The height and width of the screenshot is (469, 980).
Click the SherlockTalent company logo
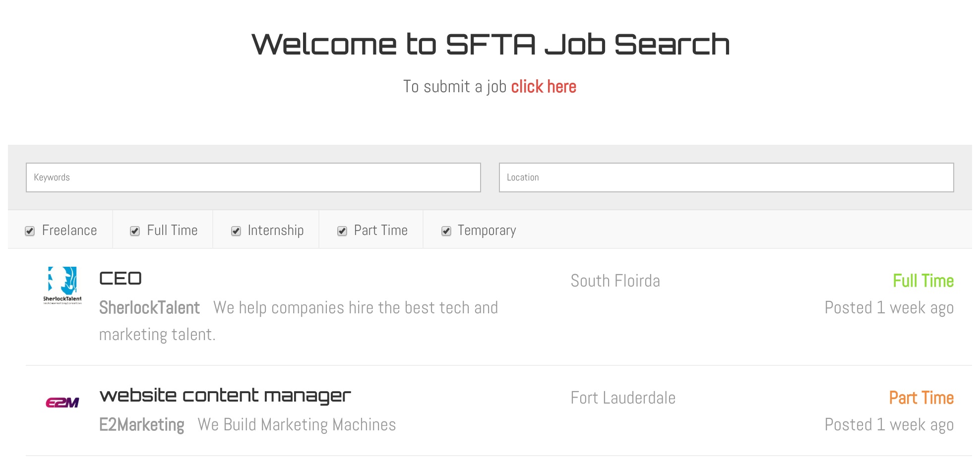(x=62, y=286)
